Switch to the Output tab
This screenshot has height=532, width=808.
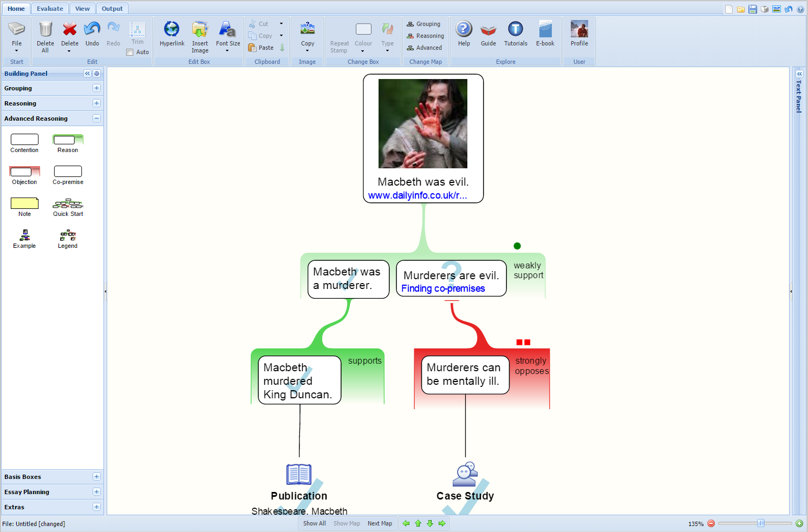pyautogui.click(x=112, y=9)
